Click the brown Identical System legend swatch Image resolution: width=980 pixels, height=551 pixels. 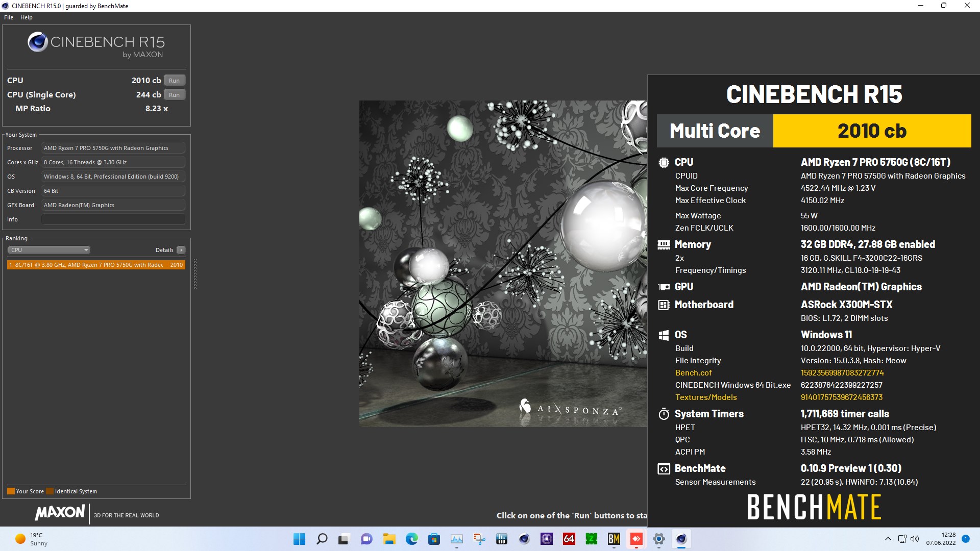pos(50,491)
